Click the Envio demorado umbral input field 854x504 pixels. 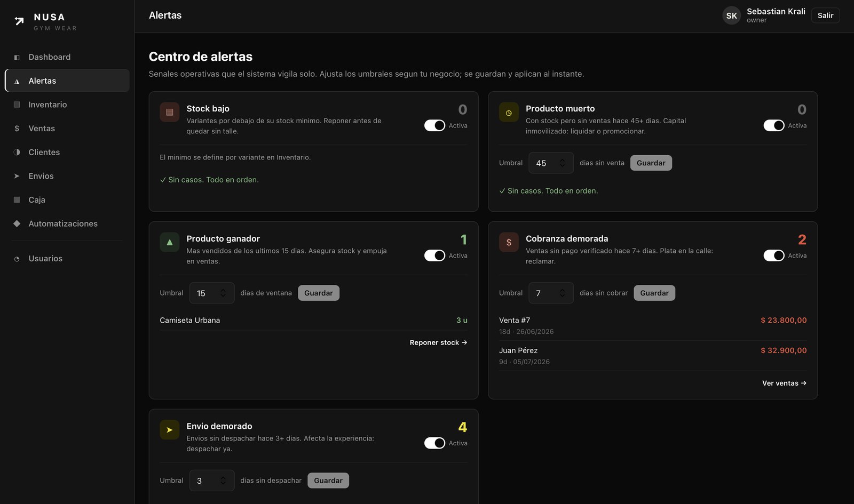pyautogui.click(x=212, y=481)
